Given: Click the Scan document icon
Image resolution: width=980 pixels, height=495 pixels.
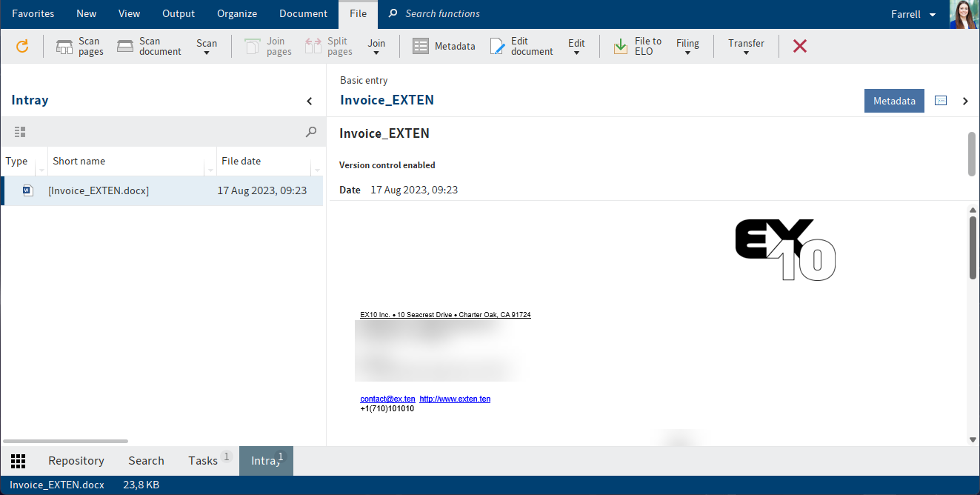Looking at the screenshot, I should point(125,47).
